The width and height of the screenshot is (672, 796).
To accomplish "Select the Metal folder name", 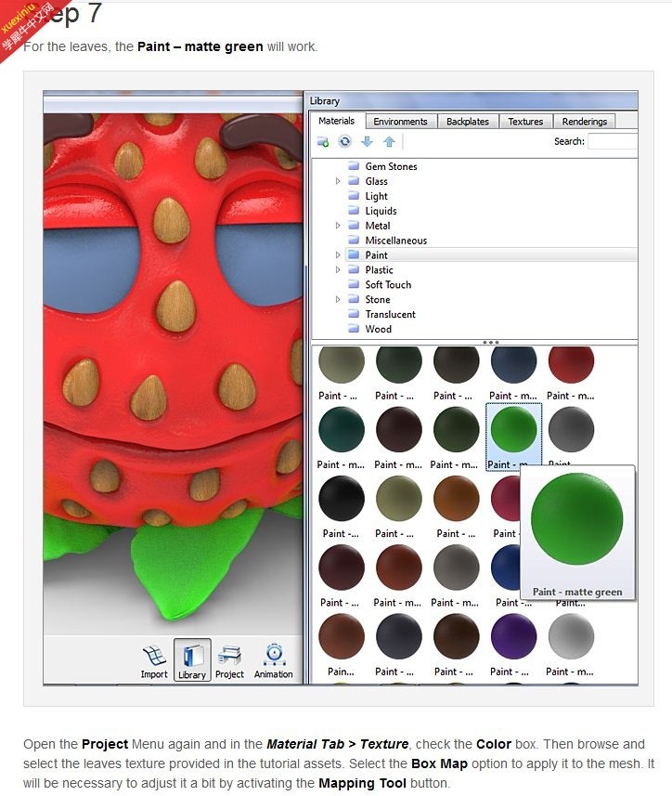I will click(x=378, y=226).
